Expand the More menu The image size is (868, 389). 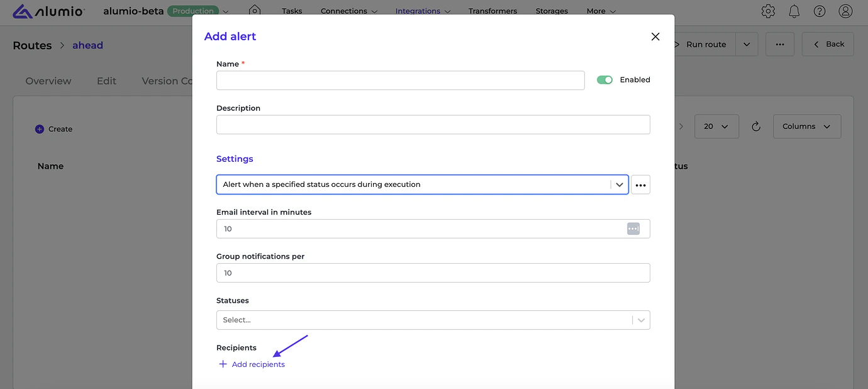601,11
